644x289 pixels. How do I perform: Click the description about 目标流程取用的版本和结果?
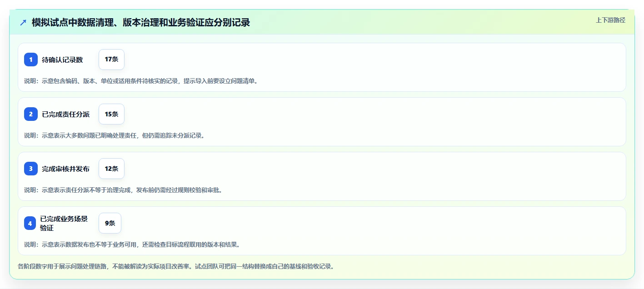pos(132,244)
